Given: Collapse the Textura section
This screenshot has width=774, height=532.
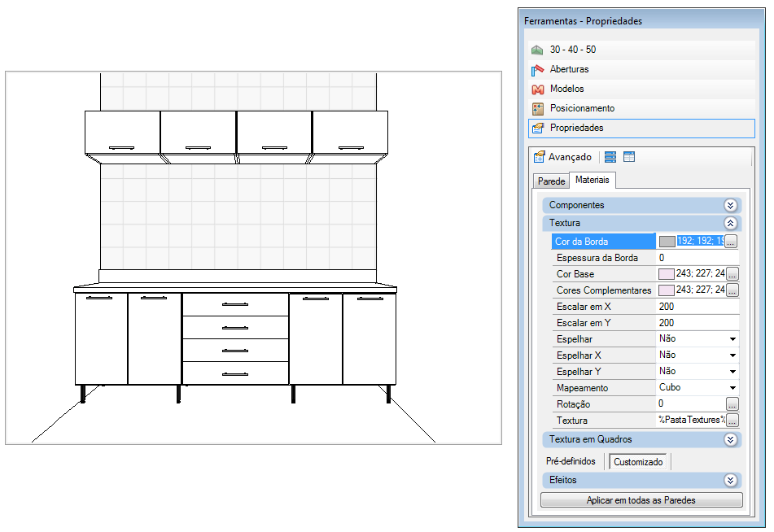Looking at the screenshot, I should pos(731,223).
